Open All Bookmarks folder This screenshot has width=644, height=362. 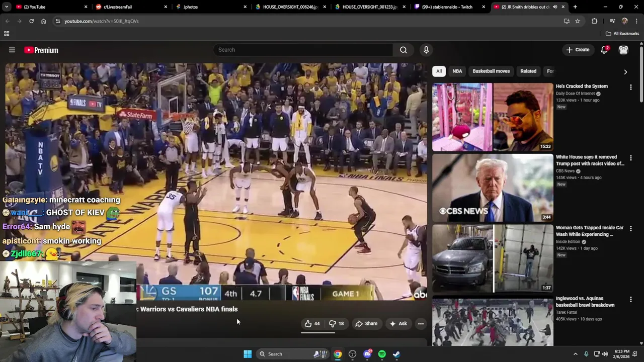[x=622, y=34]
